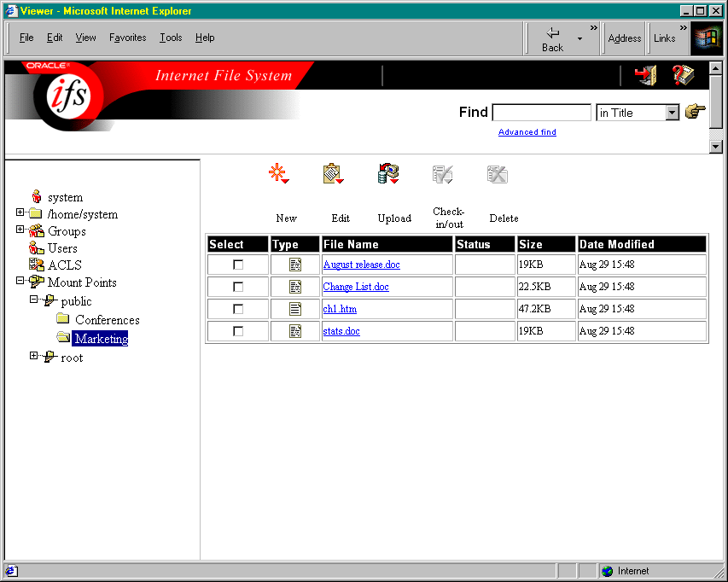The width and height of the screenshot is (728, 582).
Task: Click the Upload icon
Action: click(x=388, y=173)
